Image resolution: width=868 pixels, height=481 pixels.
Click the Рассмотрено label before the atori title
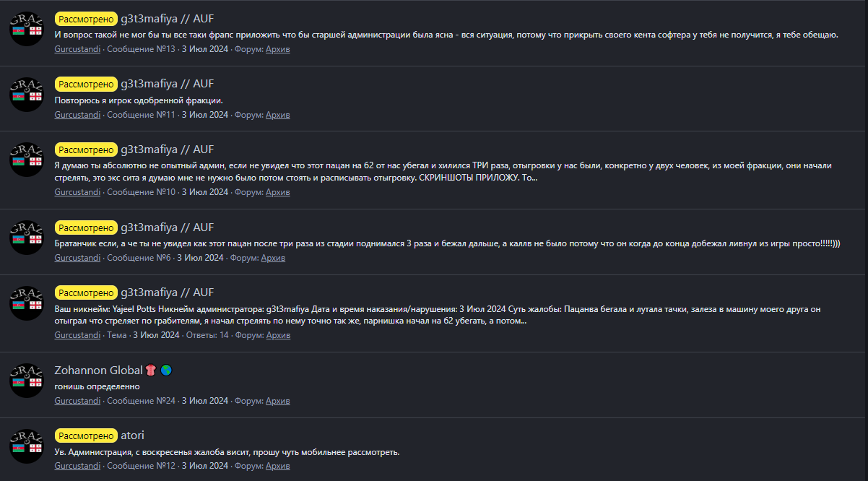point(86,435)
